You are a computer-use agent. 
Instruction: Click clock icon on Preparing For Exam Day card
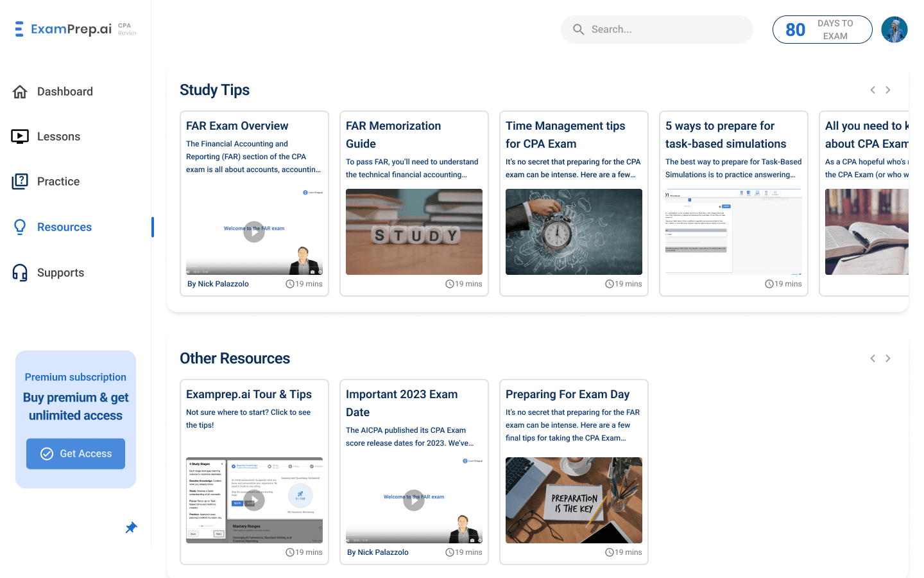tap(610, 552)
